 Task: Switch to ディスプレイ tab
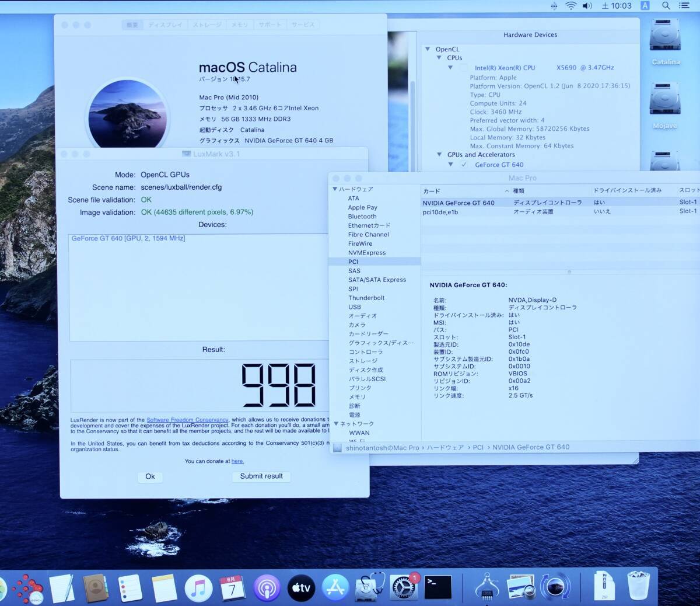click(x=165, y=25)
